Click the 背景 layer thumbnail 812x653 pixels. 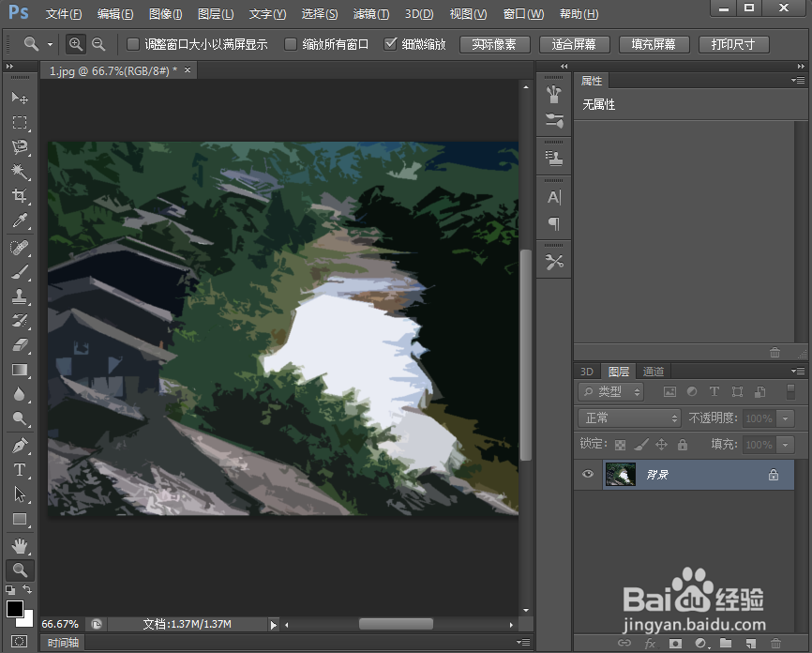621,474
